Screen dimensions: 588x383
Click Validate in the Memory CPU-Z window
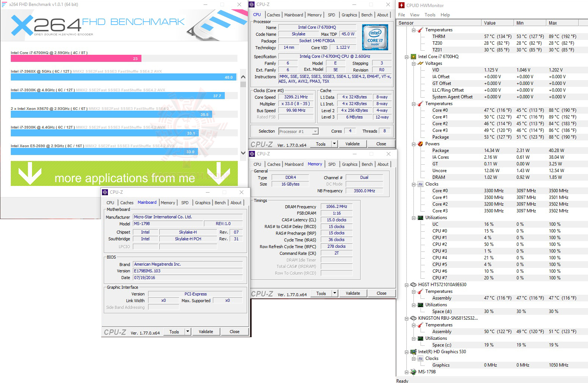click(353, 293)
